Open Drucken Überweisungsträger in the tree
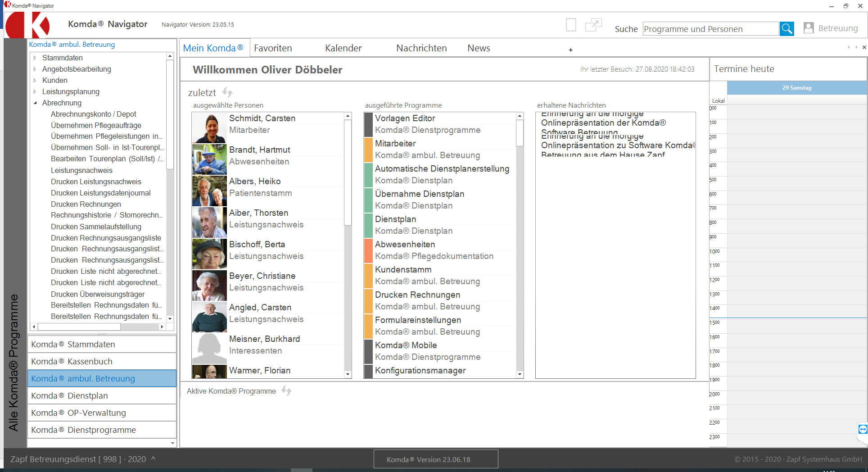Screen dimensions: 868x472 pos(98,294)
